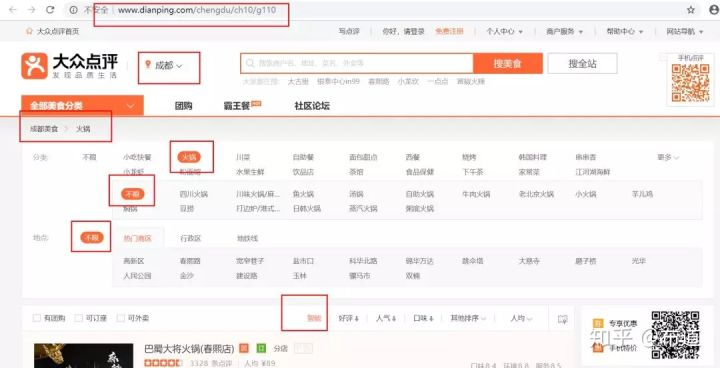
Task: Click the browser reload icon
Action: 51,10
